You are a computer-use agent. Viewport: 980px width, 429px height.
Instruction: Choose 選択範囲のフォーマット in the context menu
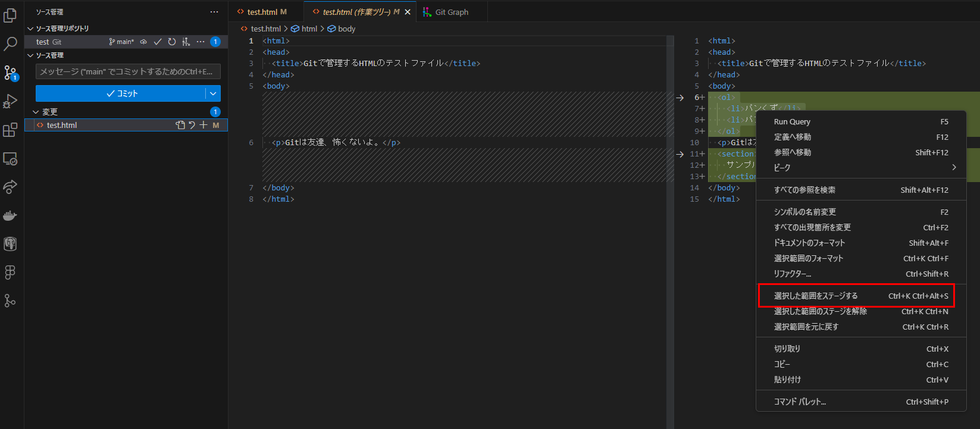coord(861,258)
